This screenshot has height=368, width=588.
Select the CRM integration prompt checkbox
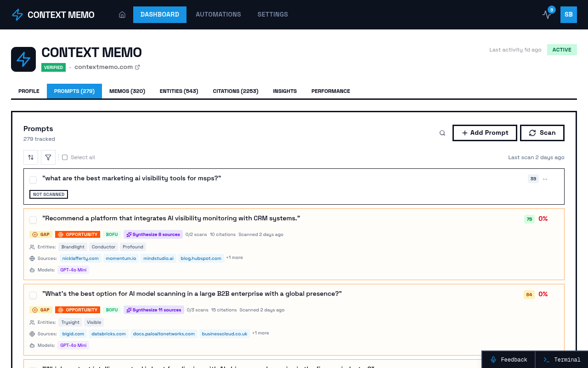33,220
